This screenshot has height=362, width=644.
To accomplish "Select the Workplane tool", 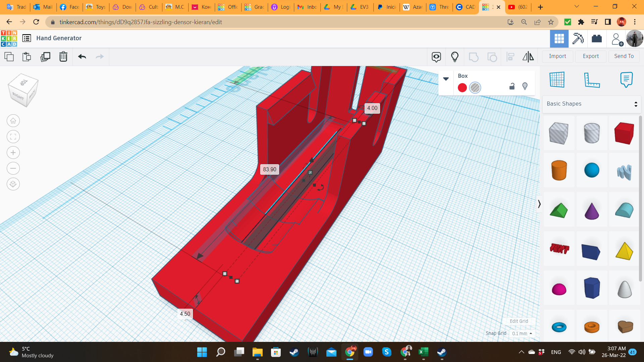I will pyautogui.click(x=557, y=80).
